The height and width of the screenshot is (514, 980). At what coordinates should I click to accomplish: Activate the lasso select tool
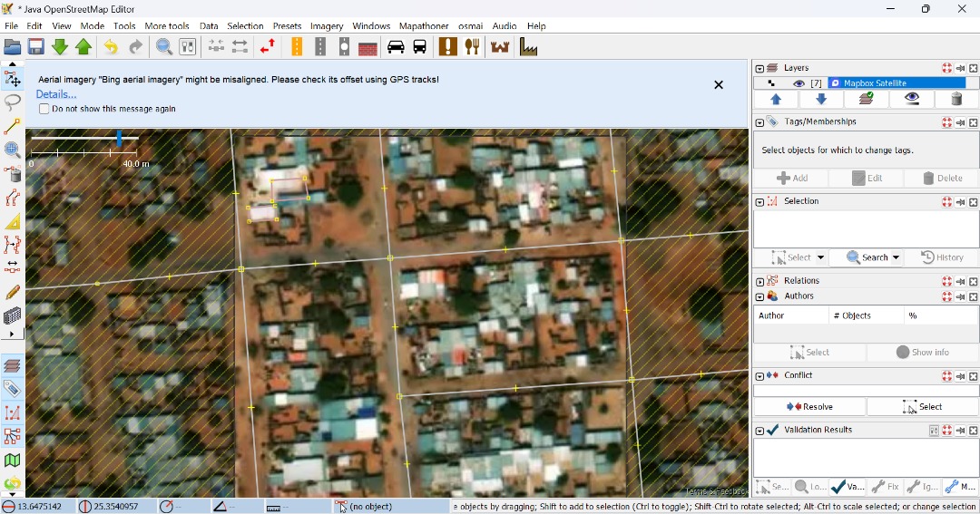click(12, 102)
